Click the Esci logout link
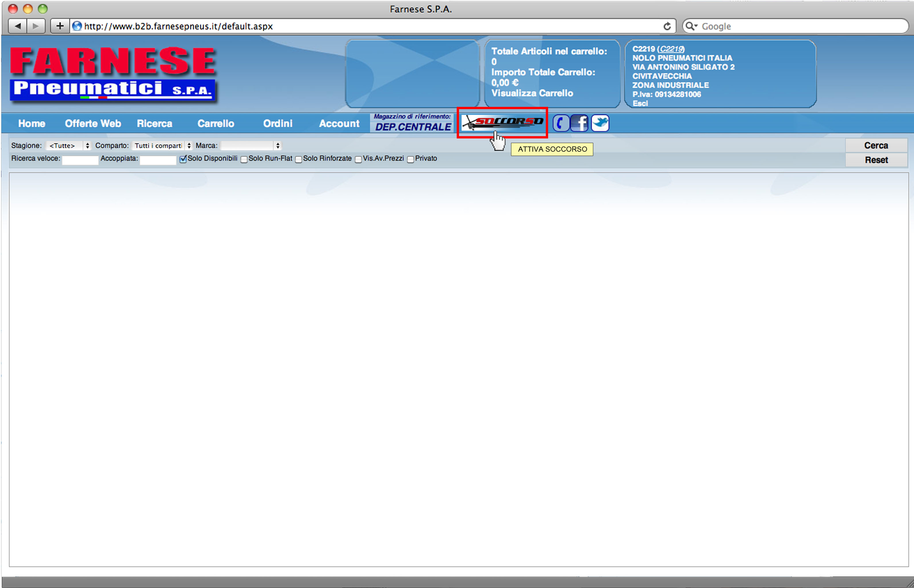The width and height of the screenshot is (914, 588). point(640,103)
